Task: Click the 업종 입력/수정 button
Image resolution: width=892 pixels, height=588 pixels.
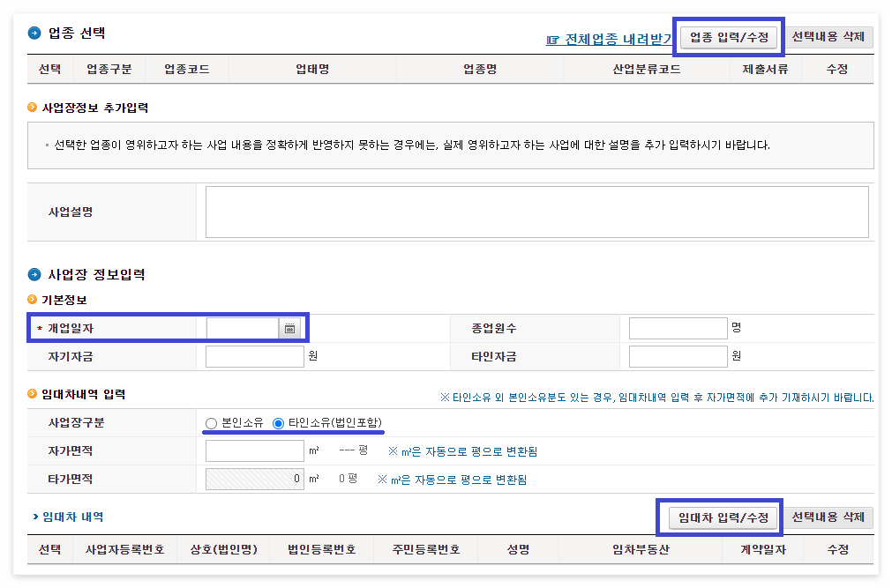Action: click(x=728, y=37)
